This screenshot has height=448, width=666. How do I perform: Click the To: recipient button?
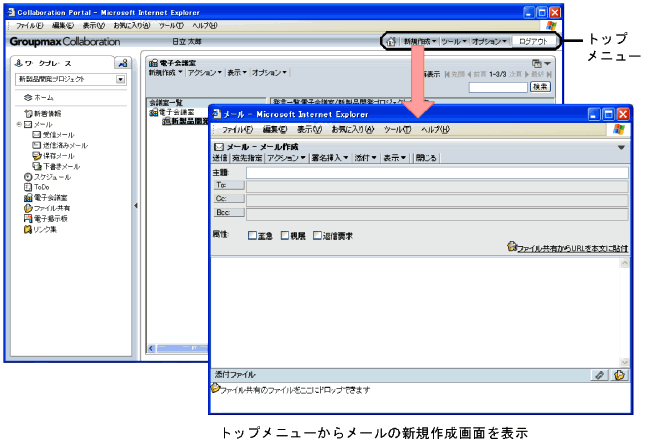tap(223, 186)
